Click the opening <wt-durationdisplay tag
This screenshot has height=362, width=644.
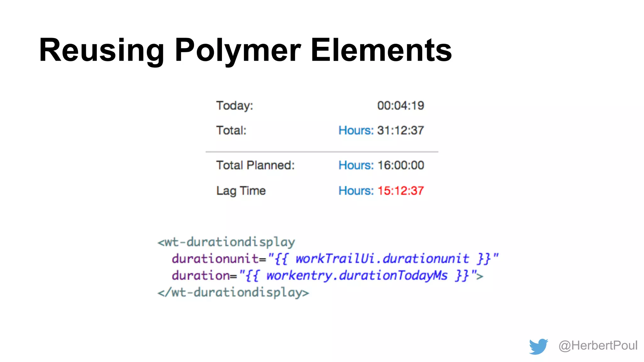pos(226,242)
